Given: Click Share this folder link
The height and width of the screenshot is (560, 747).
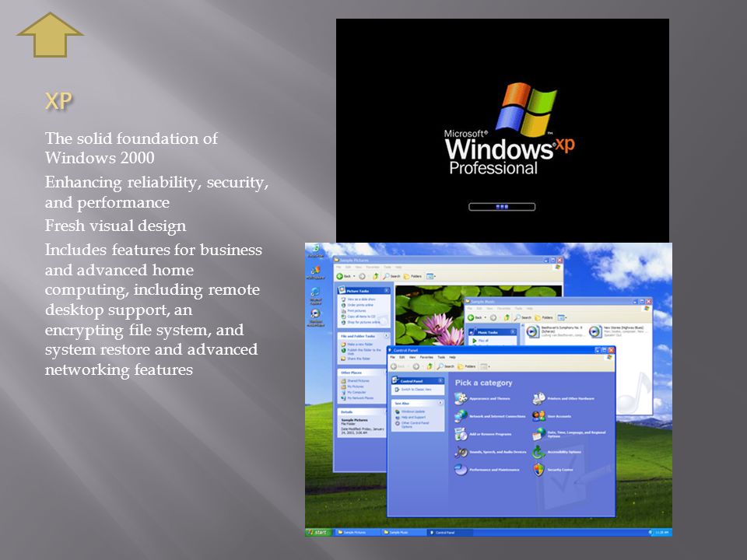Looking at the screenshot, I should 356,358.
